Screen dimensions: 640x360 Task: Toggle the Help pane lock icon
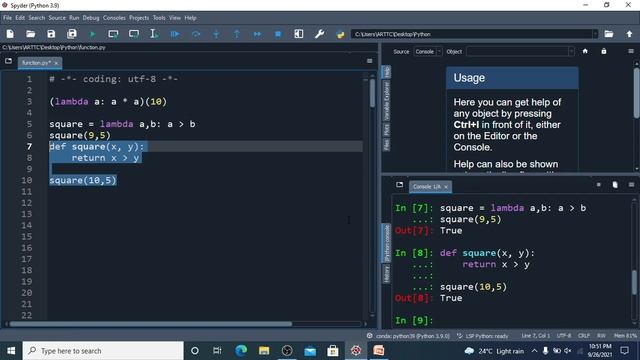coord(604,51)
